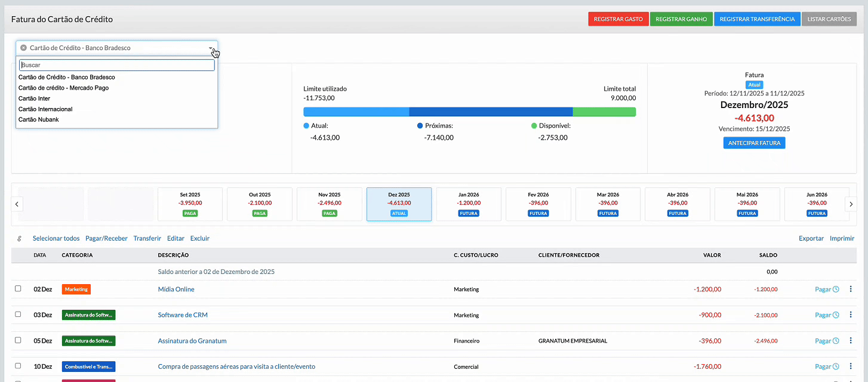
Task: Click the Imprimir link
Action: tap(842, 238)
